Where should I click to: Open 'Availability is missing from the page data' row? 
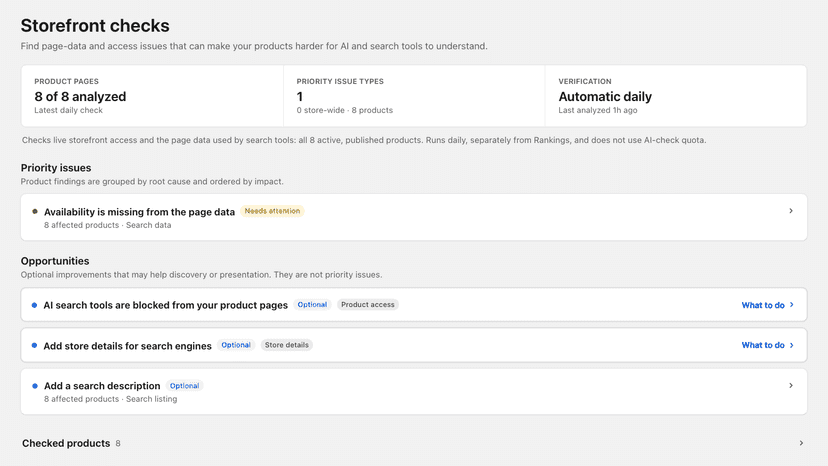tap(414, 217)
